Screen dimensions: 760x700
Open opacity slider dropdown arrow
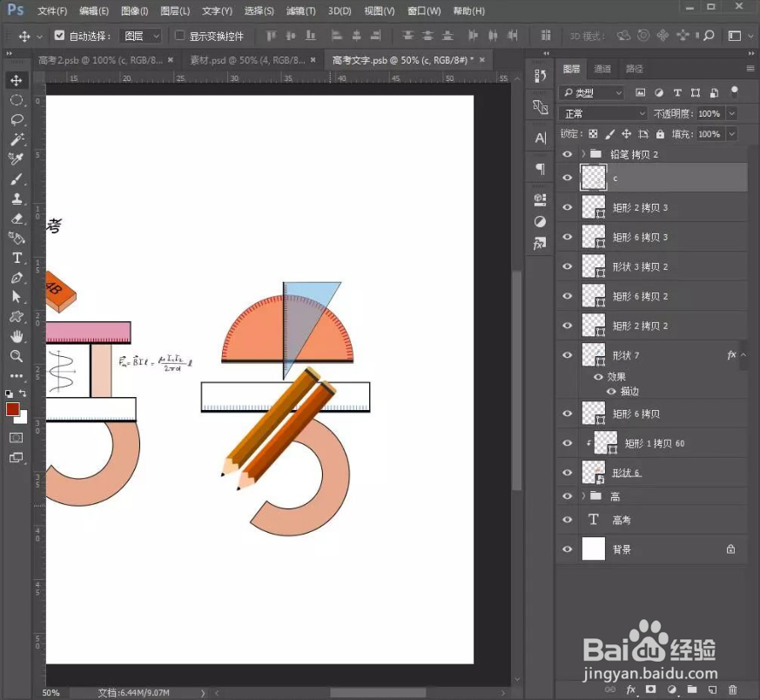(x=732, y=113)
